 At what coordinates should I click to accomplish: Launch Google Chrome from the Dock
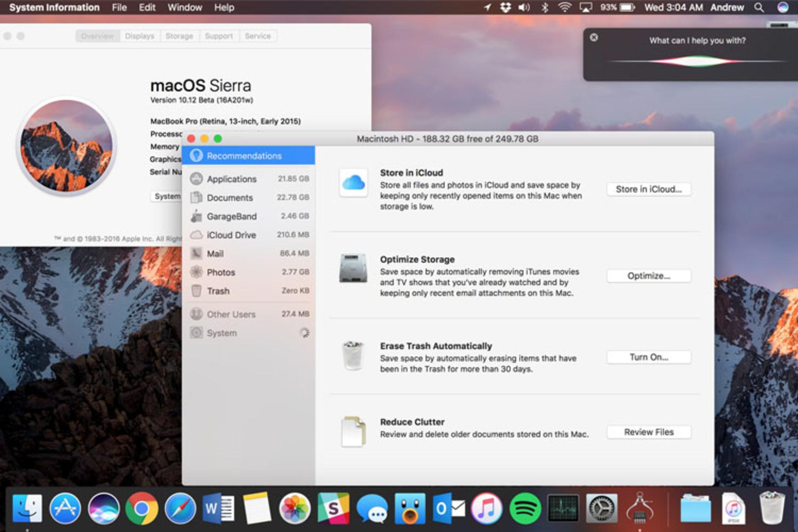pos(142,508)
